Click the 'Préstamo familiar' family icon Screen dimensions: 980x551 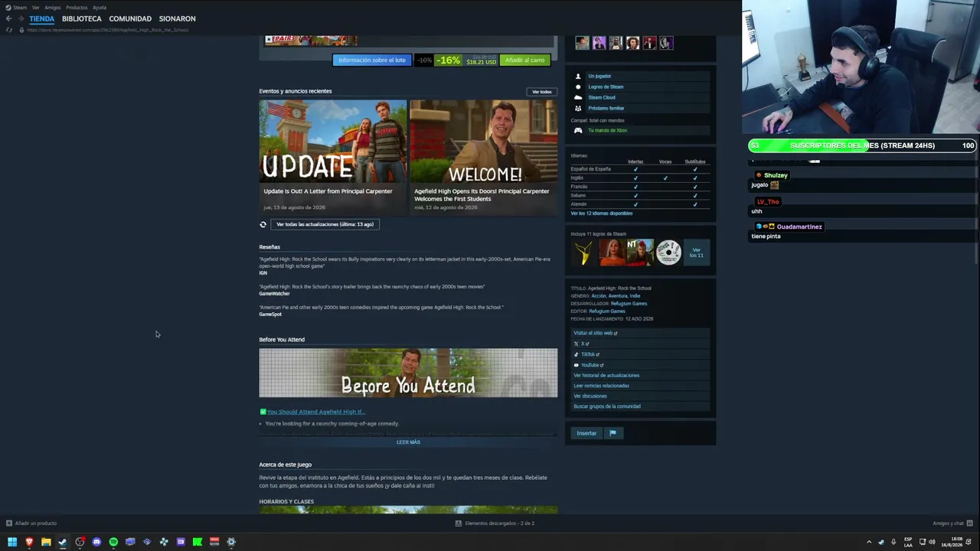pos(578,109)
